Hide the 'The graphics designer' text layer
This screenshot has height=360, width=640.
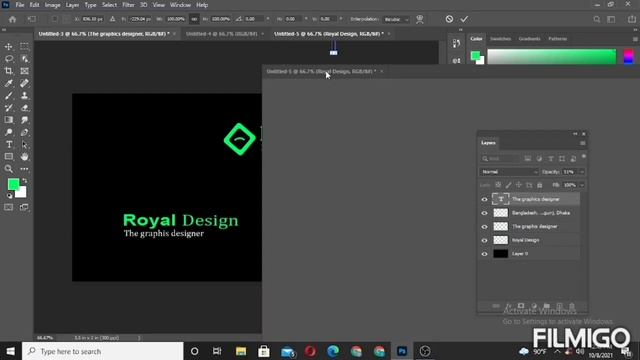(484, 200)
